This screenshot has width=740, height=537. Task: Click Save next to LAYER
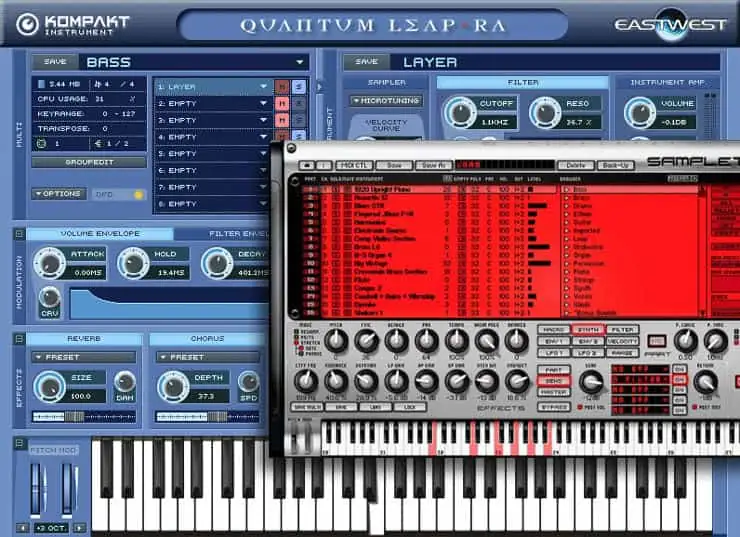pos(367,62)
